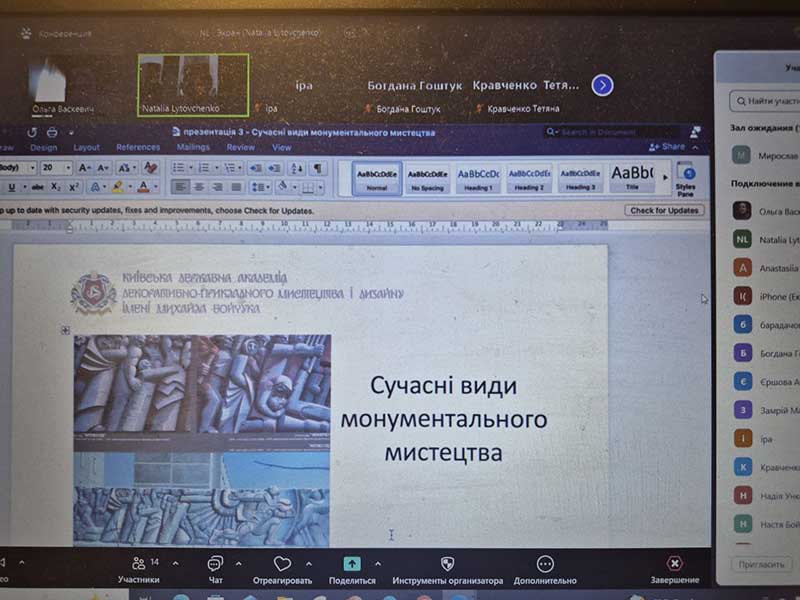800x600 pixels.
Task: Click the Check for Updates button
Action: click(x=664, y=211)
